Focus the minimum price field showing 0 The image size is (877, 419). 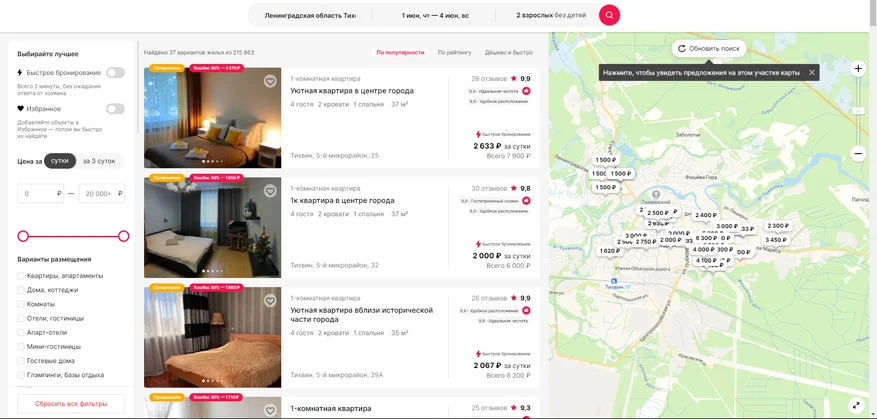pyautogui.click(x=40, y=194)
